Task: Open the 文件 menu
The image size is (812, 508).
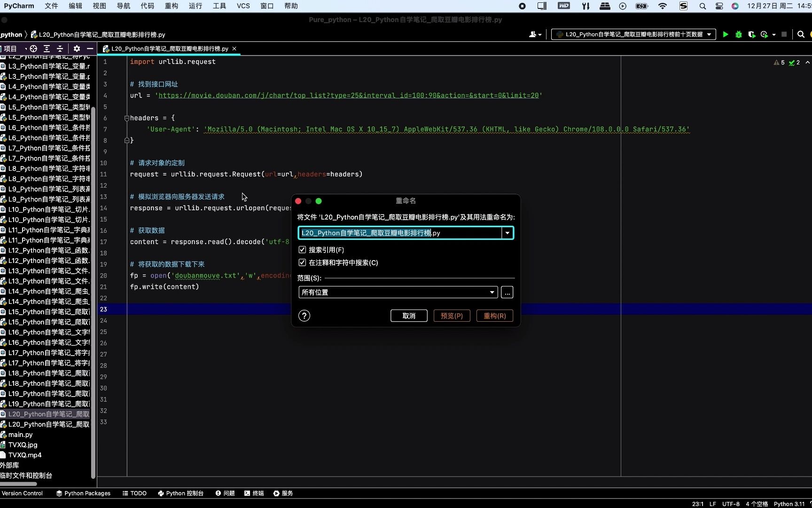Action: 51,6
